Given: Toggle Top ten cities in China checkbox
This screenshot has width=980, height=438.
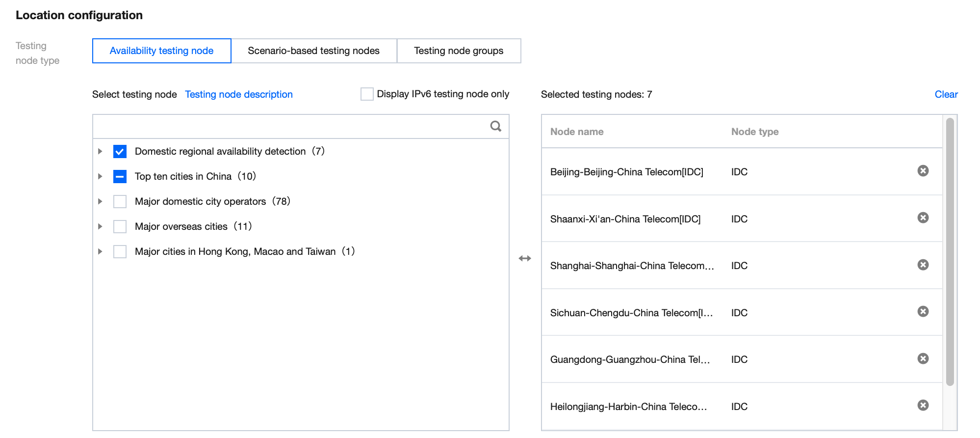Looking at the screenshot, I should pyautogui.click(x=120, y=176).
